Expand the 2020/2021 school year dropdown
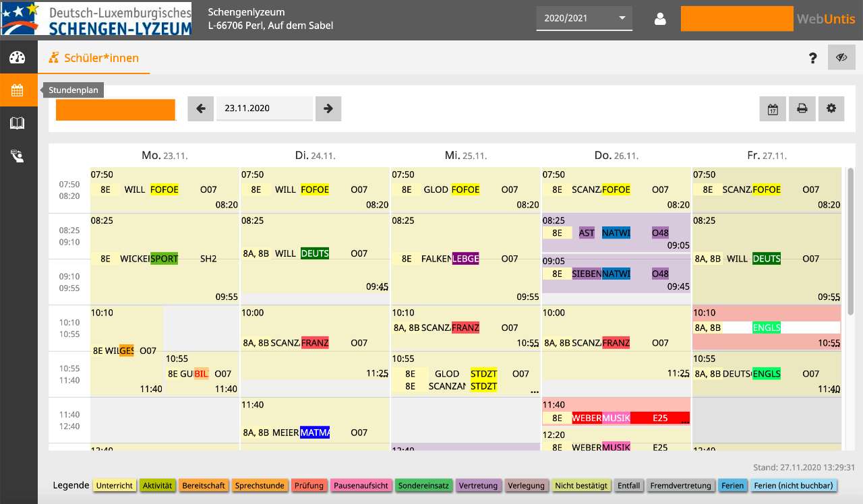 click(x=584, y=18)
